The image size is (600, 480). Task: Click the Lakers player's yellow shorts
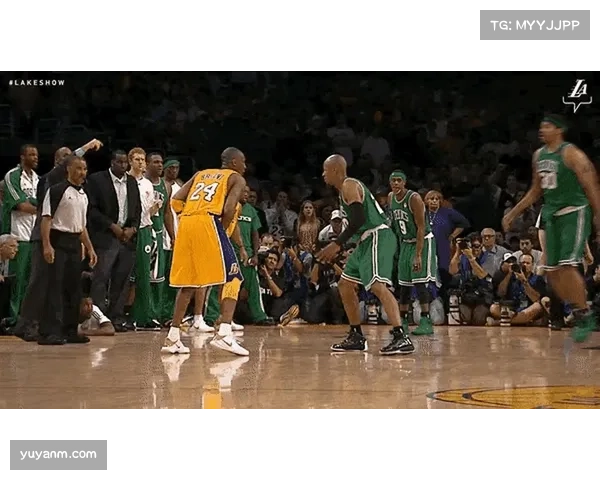[202, 250]
